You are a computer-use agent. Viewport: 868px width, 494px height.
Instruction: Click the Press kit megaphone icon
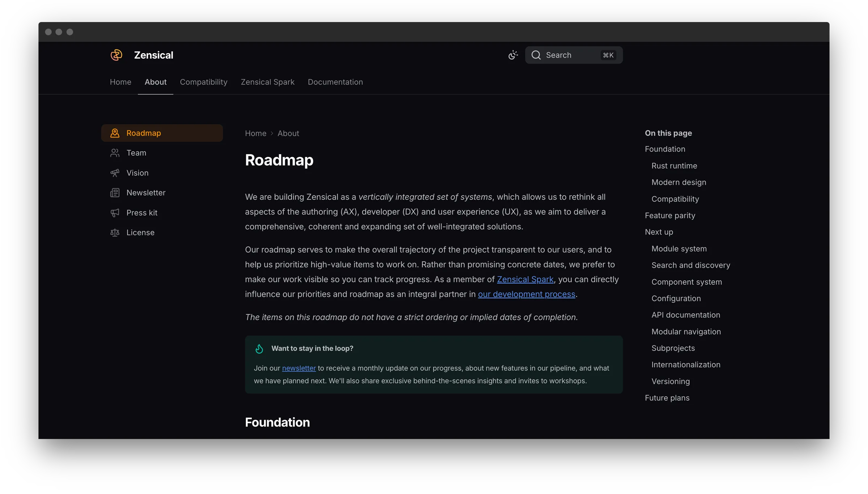[115, 213]
